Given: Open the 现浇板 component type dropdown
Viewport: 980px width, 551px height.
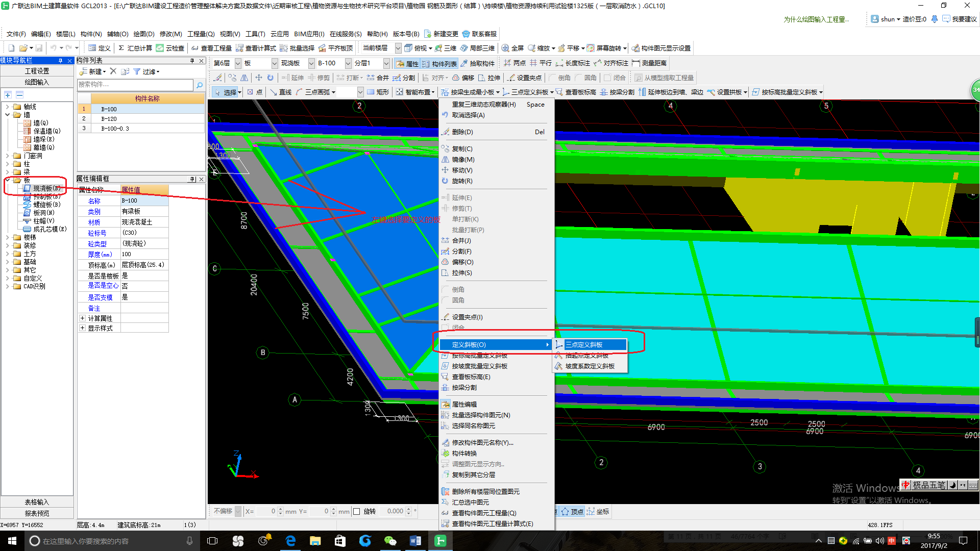Looking at the screenshot, I should pos(311,63).
